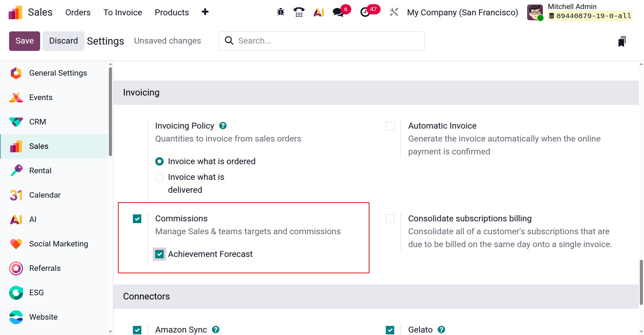Open the AI assistant from the top bar
Image resolution: width=644 pixels, height=335 pixels.
point(319,12)
